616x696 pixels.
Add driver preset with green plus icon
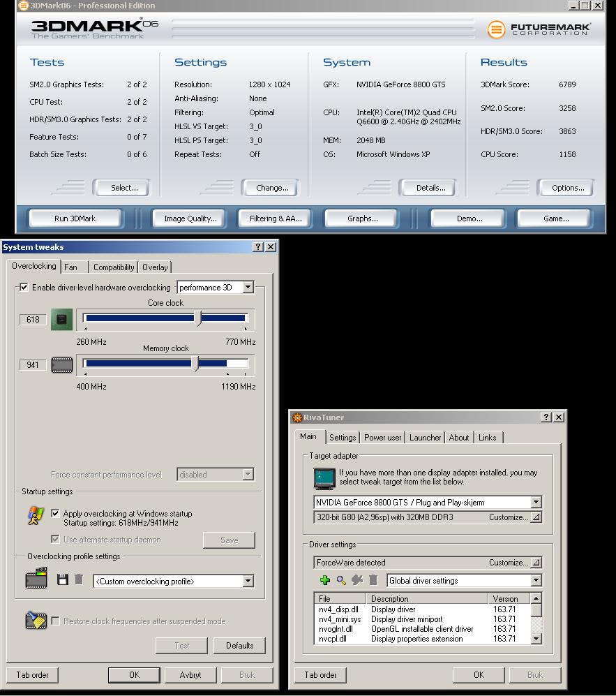[x=324, y=580]
